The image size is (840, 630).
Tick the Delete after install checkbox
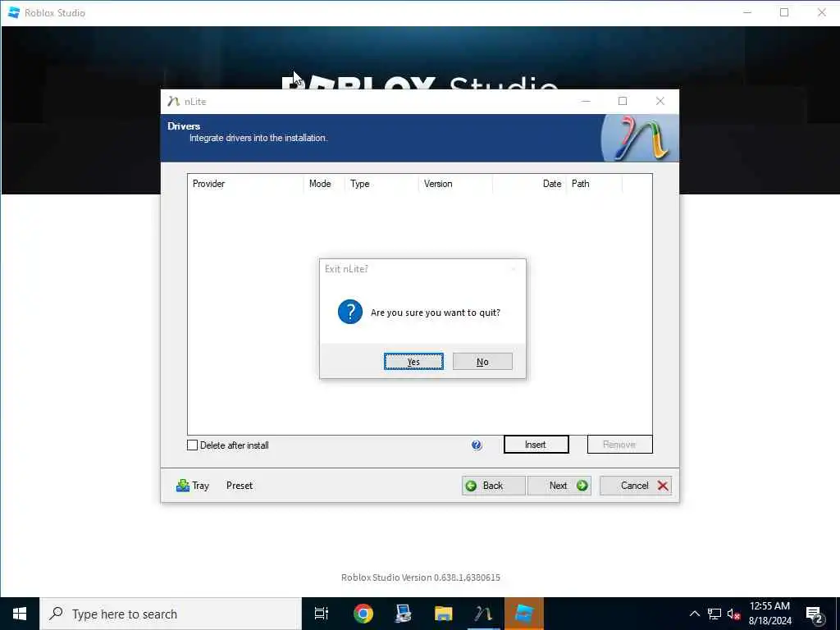pos(192,445)
